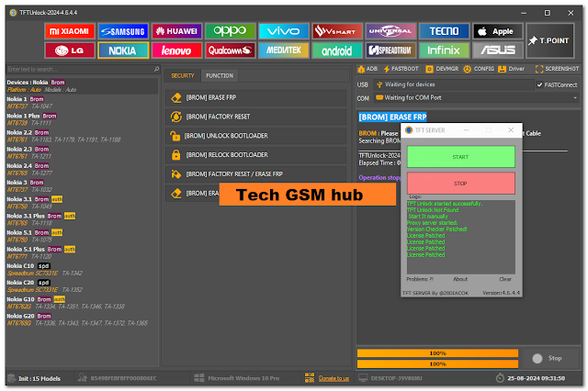The width and height of the screenshot is (588, 391).
Task: Select the Infinix brand tile
Action: tap(444, 50)
